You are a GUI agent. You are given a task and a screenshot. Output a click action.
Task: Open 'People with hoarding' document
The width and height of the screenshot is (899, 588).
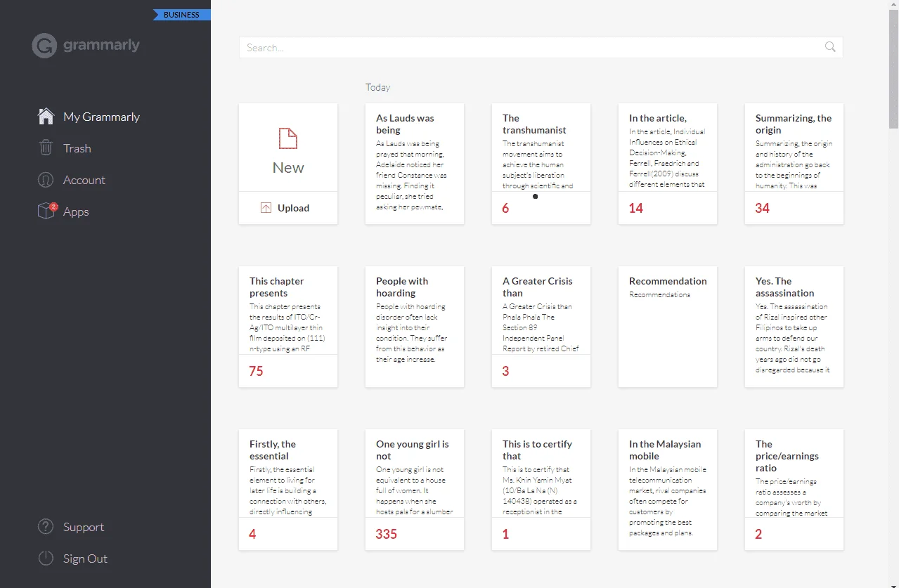(415, 327)
